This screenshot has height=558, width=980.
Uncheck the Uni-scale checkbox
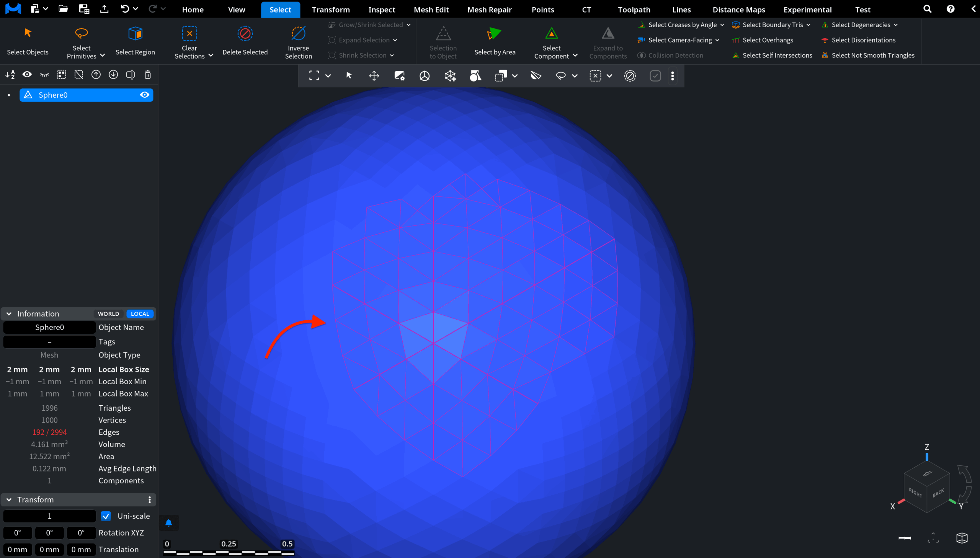point(106,516)
